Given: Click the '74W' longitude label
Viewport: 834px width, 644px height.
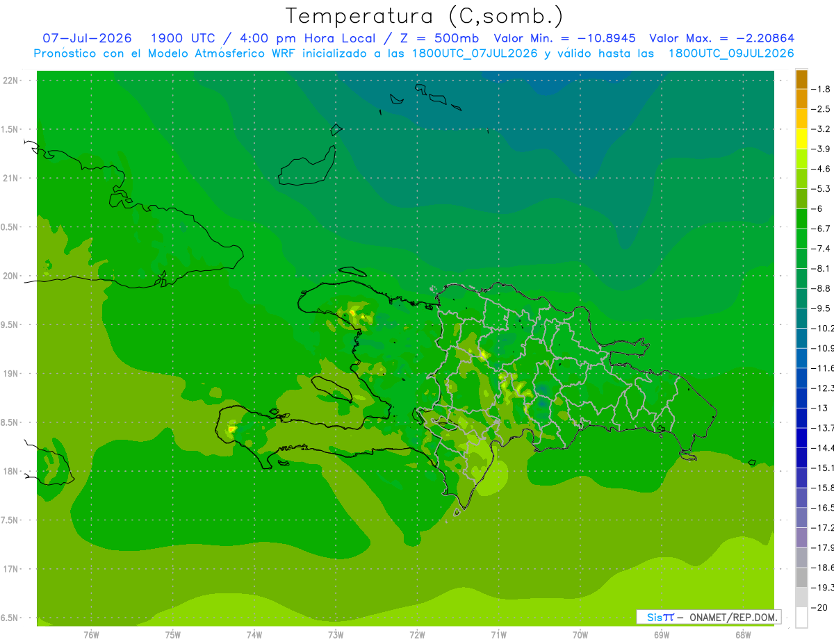Looking at the screenshot, I should click(254, 635).
